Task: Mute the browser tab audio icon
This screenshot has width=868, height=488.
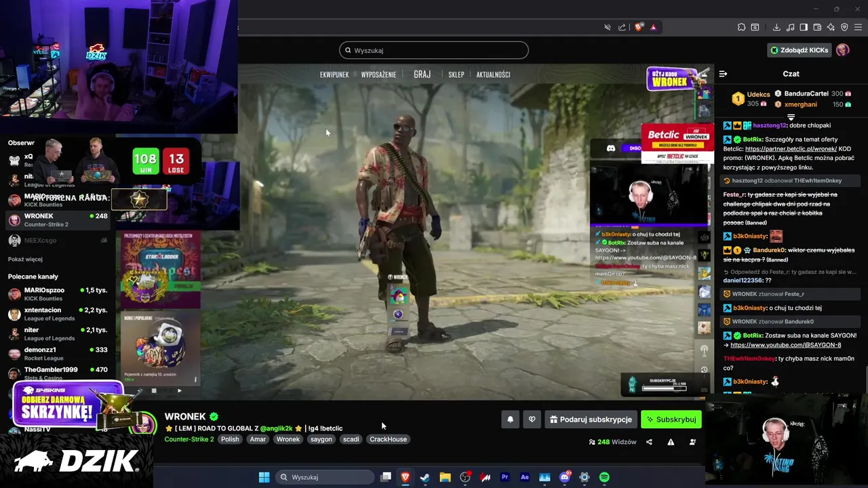Action: pos(608,27)
